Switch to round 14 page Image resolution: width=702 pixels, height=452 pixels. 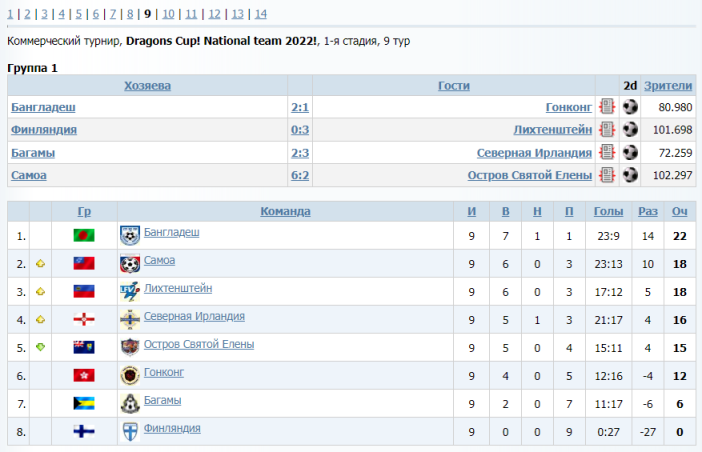[x=260, y=14]
